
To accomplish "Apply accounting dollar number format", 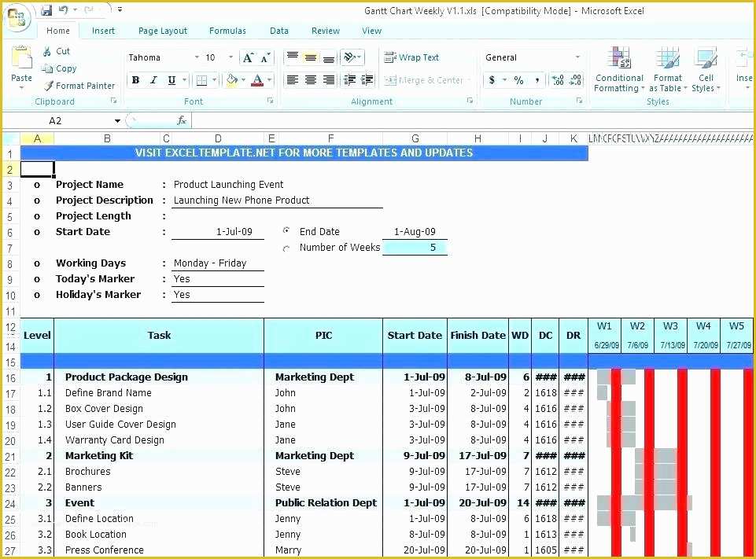I will pos(492,80).
